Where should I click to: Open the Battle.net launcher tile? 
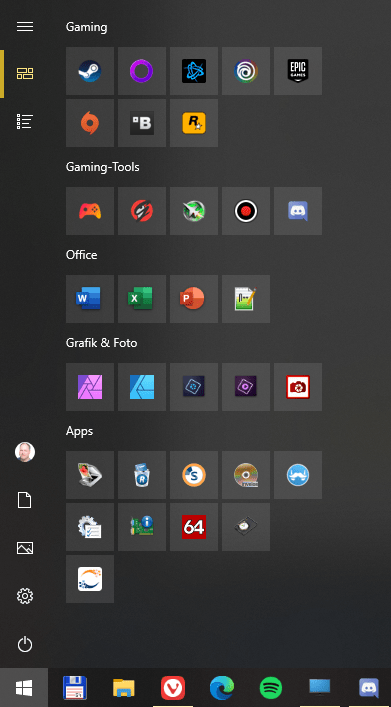click(194, 71)
